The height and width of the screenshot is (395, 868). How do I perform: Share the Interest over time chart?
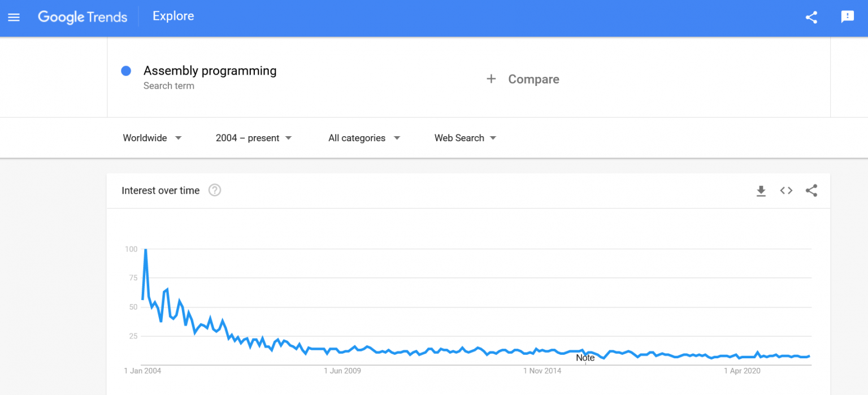(x=811, y=191)
